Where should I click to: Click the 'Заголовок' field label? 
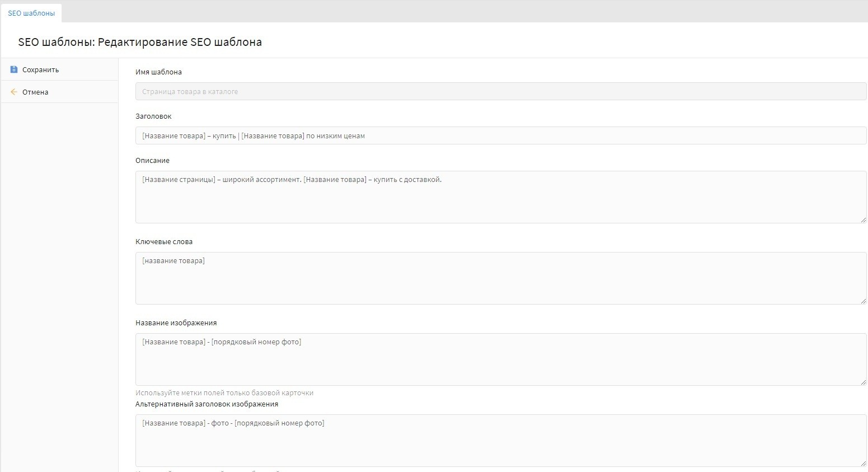(x=153, y=116)
